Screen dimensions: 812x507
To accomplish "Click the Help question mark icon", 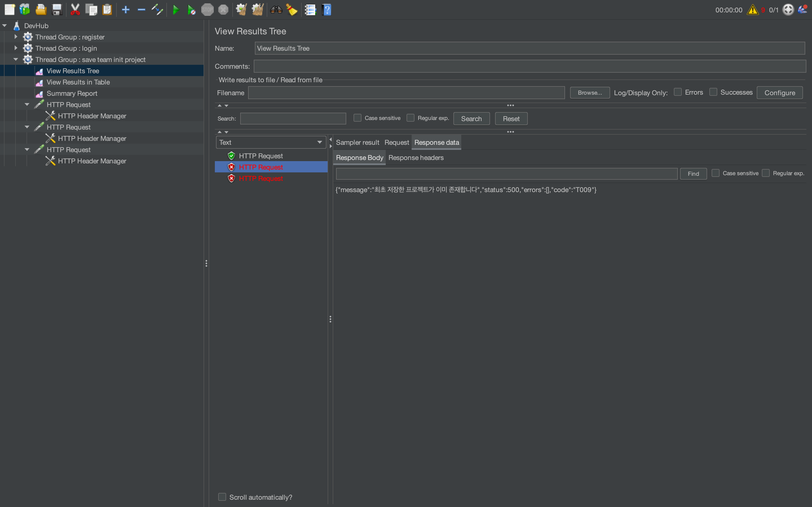I will [x=326, y=10].
